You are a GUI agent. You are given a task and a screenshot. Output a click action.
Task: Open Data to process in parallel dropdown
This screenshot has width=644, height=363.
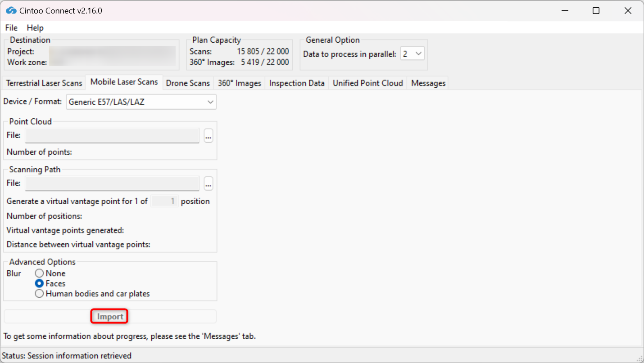tap(413, 54)
